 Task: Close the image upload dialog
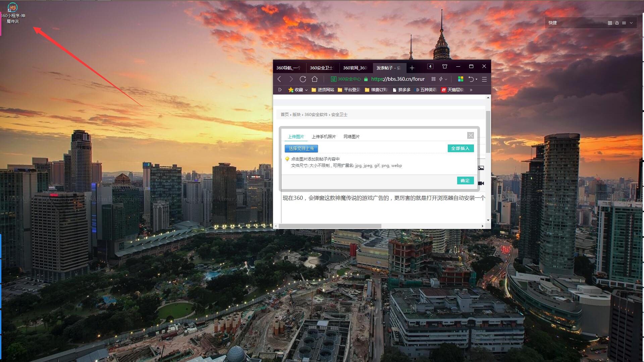tap(470, 135)
